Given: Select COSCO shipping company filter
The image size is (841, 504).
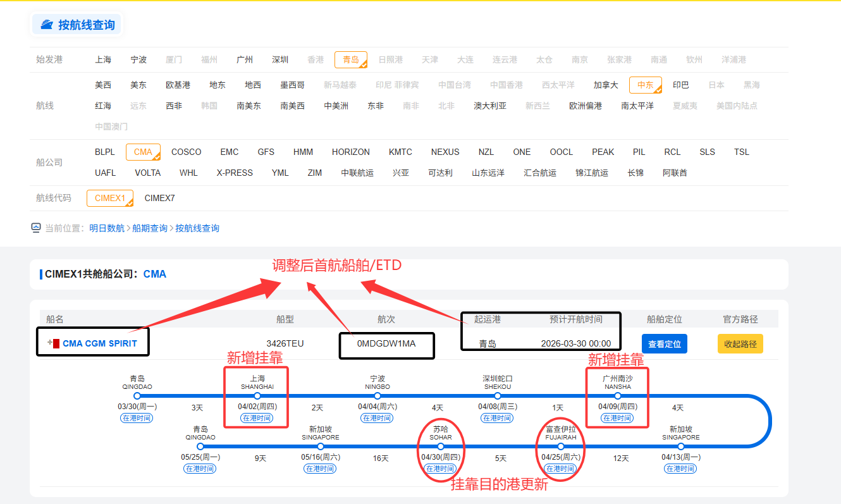Looking at the screenshot, I should [186, 152].
